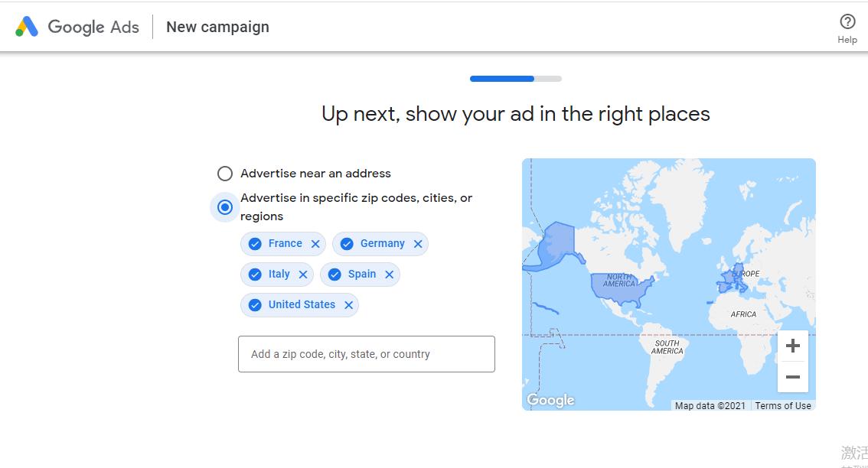This screenshot has height=468, width=868.
Task: Open the Terms of Use link
Action: (782, 406)
